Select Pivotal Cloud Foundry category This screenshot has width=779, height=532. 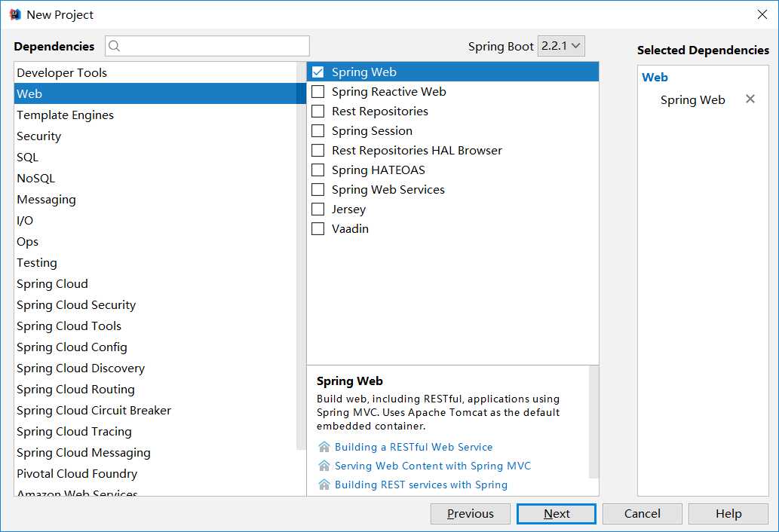155,473
